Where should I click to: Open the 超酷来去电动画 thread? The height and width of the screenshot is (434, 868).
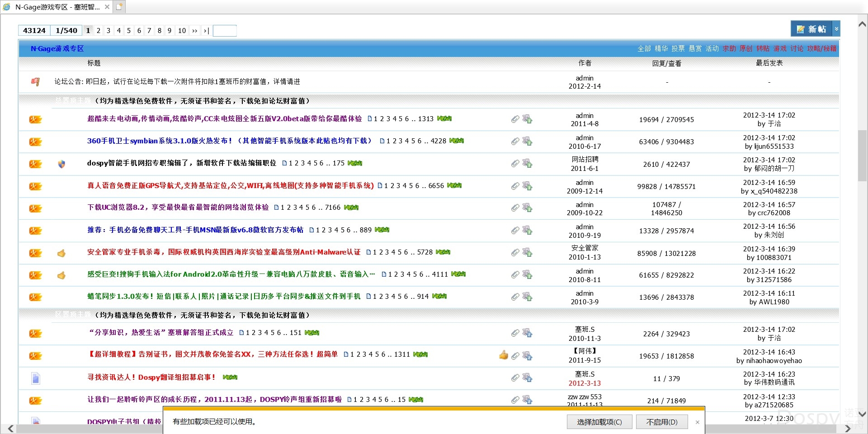click(x=225, y=118)
